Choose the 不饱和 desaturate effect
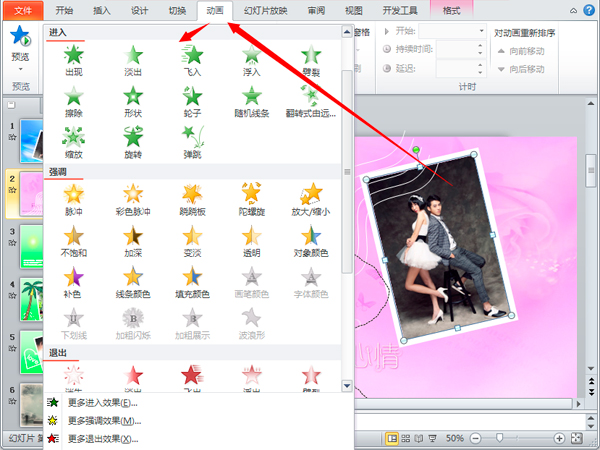Viewport: 600px width, 450px height. click(73, 241)
